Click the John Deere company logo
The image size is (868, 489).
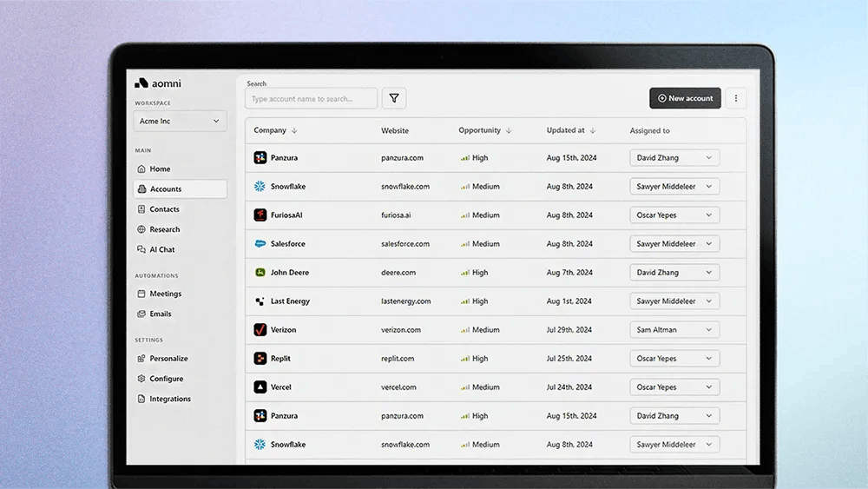[x=260, y=273]
